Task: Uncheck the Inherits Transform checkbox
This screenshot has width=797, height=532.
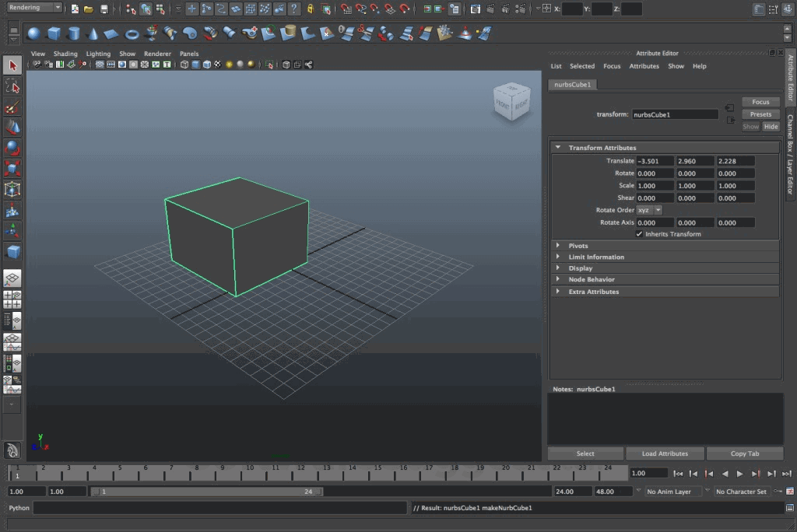Action: coord(639,233)
